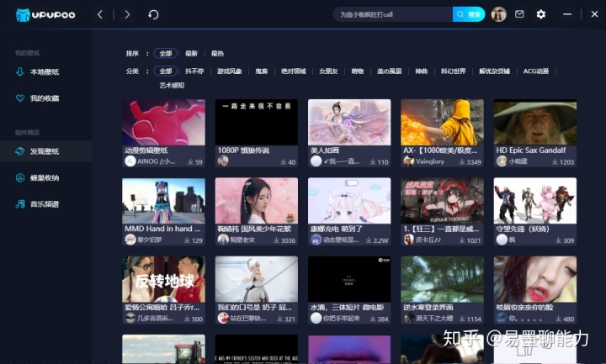
Task: Click uploader avatar under 康娜充电 萌到了
Action: 316,240
